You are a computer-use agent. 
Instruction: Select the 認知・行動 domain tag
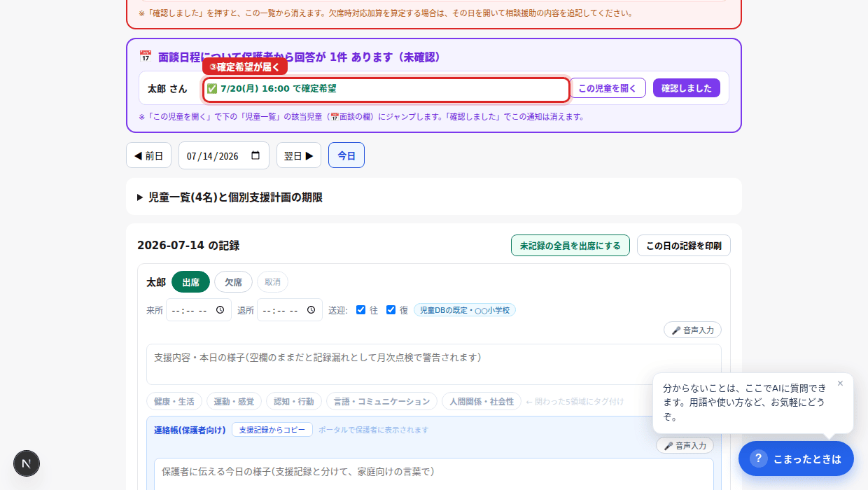[x=294, y=401]
